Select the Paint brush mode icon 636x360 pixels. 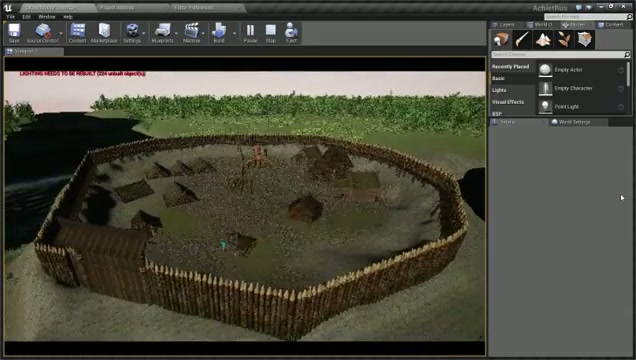(522, 39)
